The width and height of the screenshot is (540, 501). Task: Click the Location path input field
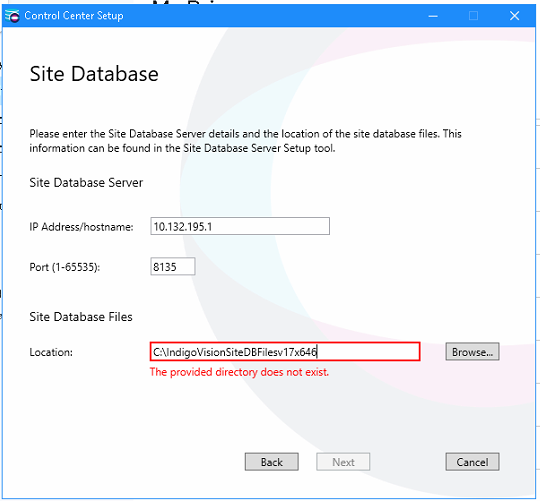coord(285,352)
